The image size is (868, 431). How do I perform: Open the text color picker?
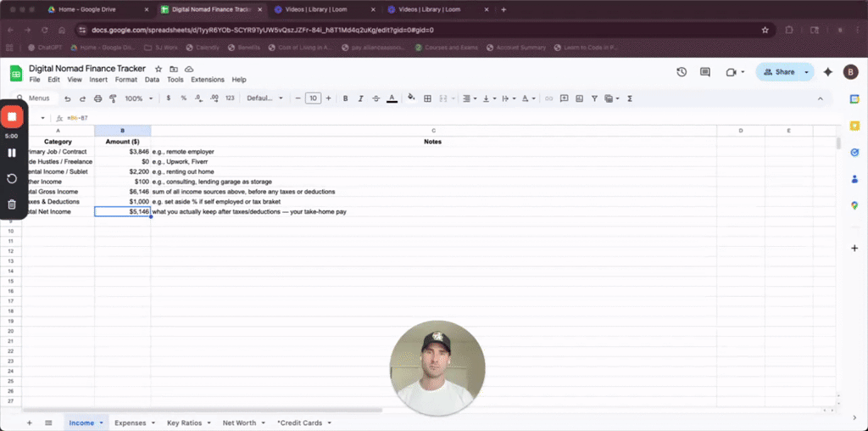point(392,98)
